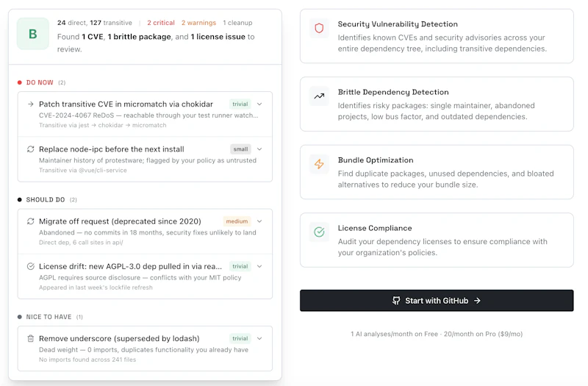Open the License drift AGPL-3.0 title
588x386 pixels.
click(131, 266)
